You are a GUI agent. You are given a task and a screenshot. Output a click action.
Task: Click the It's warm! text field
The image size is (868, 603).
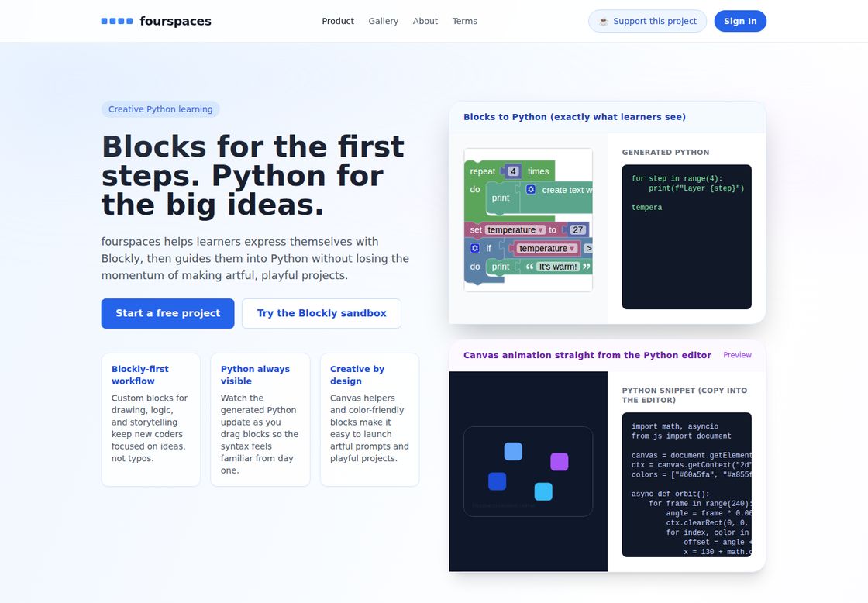tap(558, 267)
